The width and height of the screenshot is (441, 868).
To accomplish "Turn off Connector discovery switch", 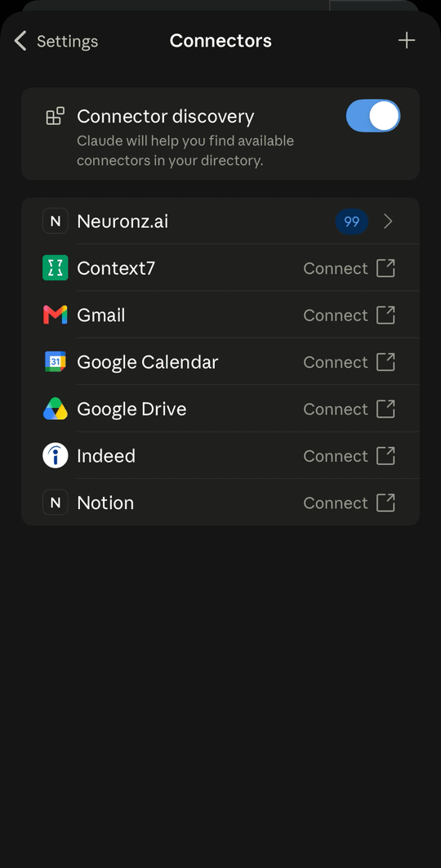I will click(x=373, y=116).
